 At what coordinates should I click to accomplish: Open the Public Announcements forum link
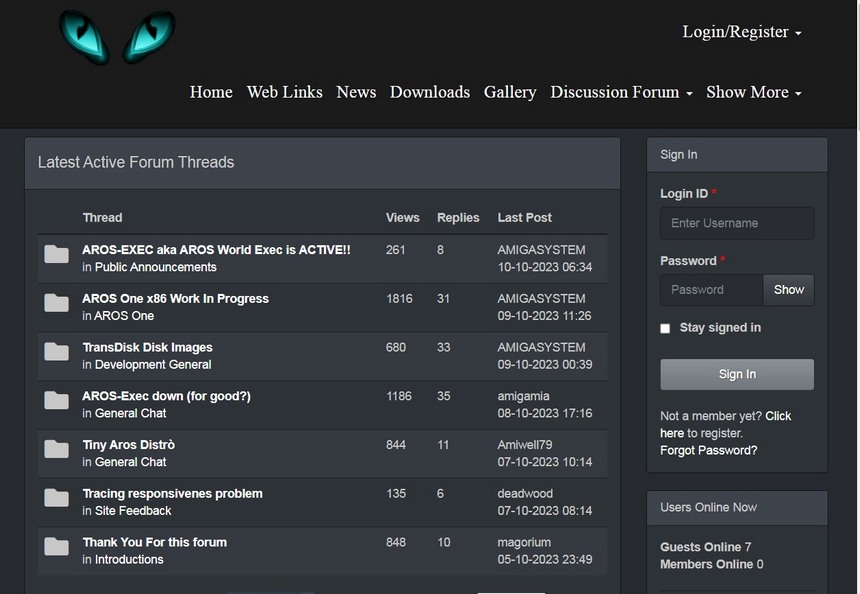point(155,267)
